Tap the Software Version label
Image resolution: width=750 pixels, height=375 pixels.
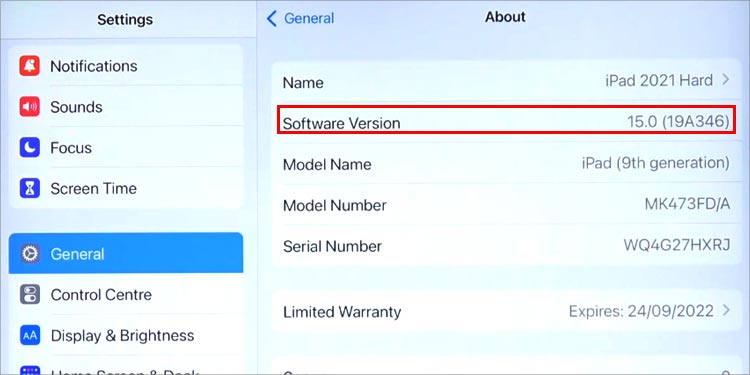[x=342, y=123]
